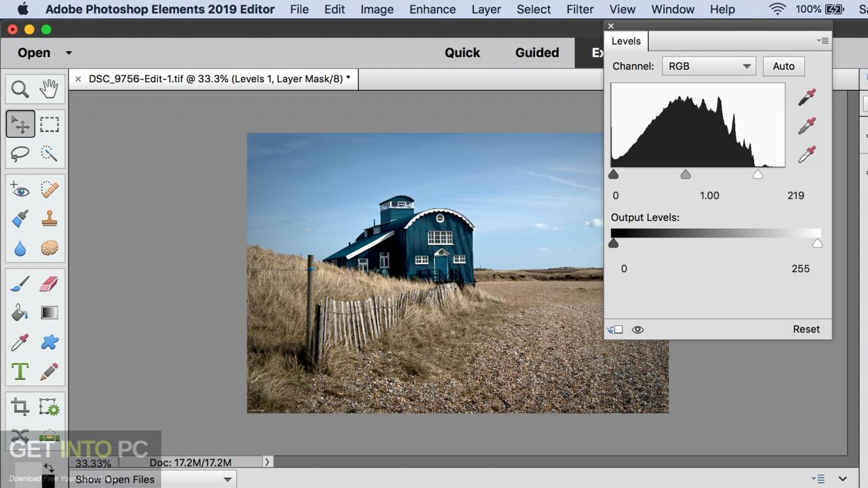Click the Auto button in Levels
This screenshot has height=488, width=868.
pos(783,66)
